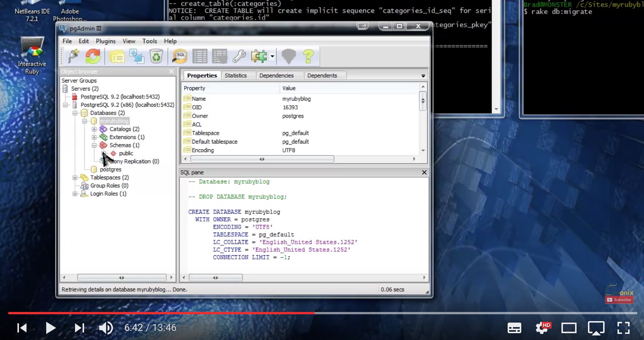Open the Edit menu
Viewport: 644px width, 340px height.
click(84, 41)
